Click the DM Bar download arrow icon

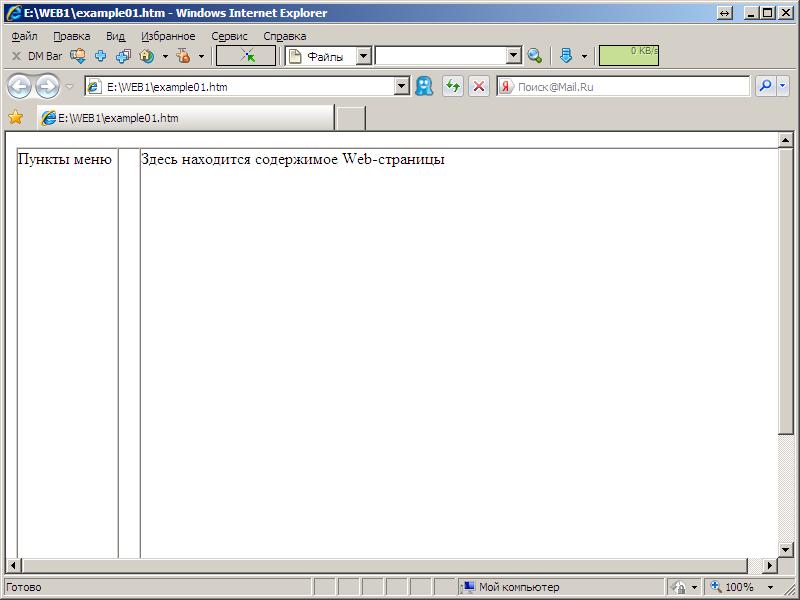coord(566,56)
